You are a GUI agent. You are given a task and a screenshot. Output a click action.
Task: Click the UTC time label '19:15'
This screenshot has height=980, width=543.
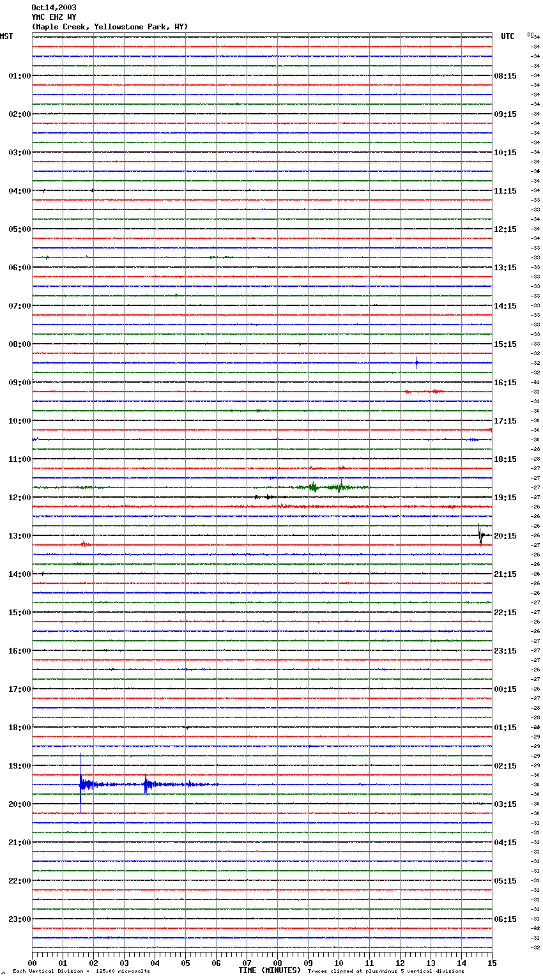tap(505, 498)
